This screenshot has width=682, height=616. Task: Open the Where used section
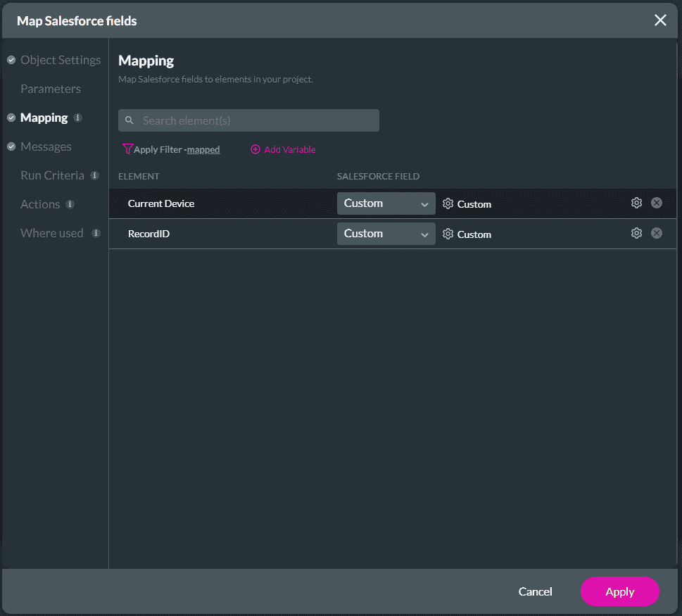tap(51, 233)
